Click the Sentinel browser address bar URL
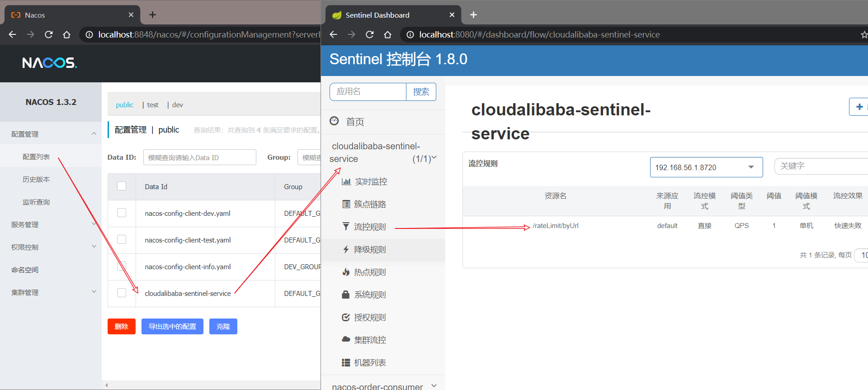This screenshot has height=390, width=868. 539,35
